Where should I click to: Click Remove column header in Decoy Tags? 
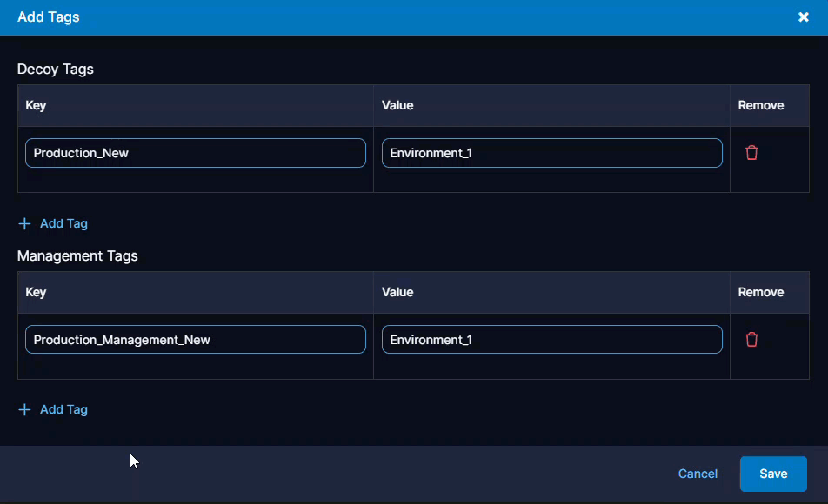click(760, 105)
